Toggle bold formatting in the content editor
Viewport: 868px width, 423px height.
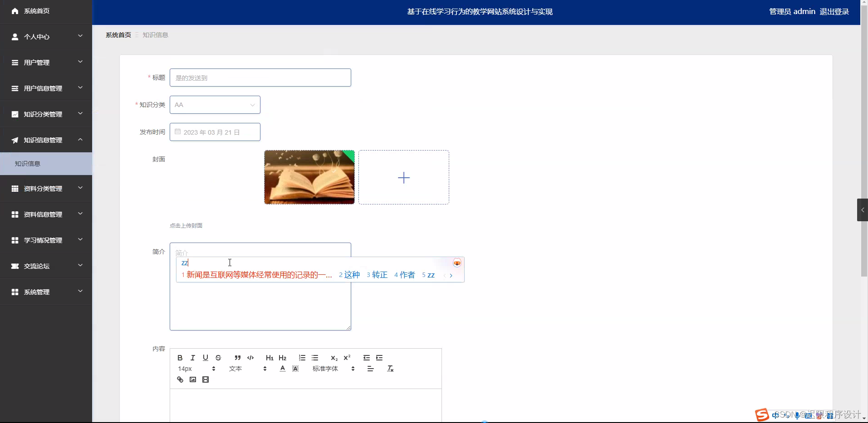pos(180,358)
